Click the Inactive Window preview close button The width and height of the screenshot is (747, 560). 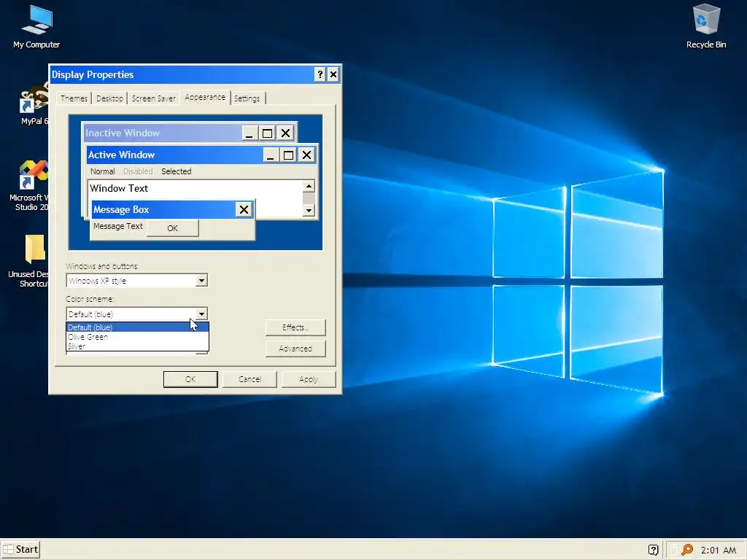pos(285,133)
